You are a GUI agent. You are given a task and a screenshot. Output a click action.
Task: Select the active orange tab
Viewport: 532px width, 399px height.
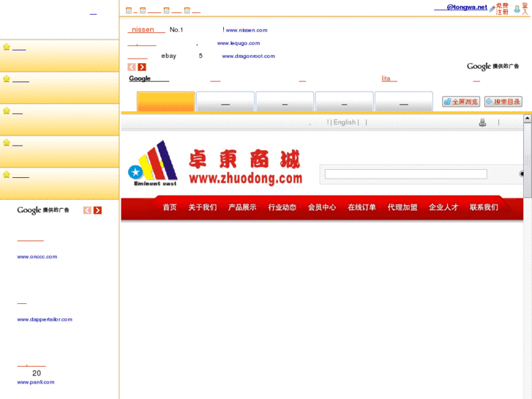166,101
